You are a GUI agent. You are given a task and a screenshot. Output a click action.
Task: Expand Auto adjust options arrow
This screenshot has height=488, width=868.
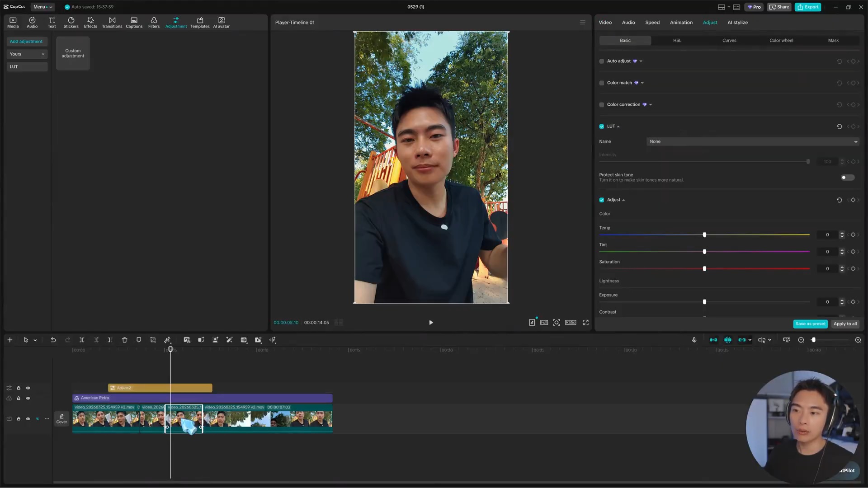point(641,61)
